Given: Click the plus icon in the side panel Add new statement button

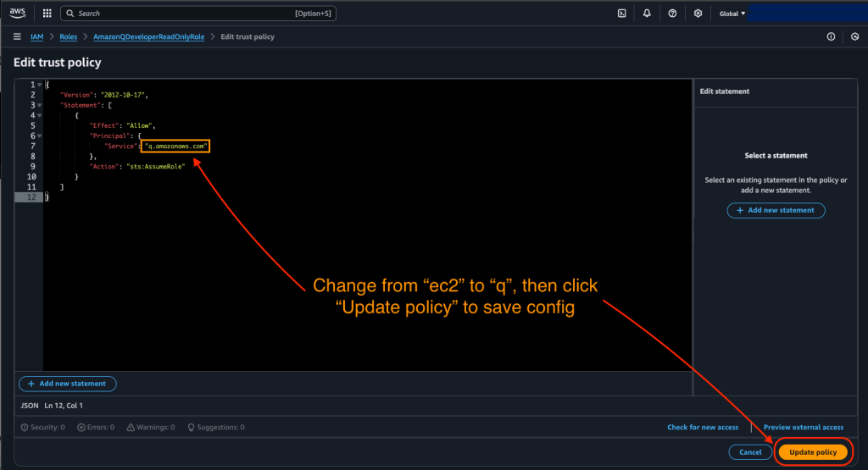Looking at the screenshot, I should 739,210.
